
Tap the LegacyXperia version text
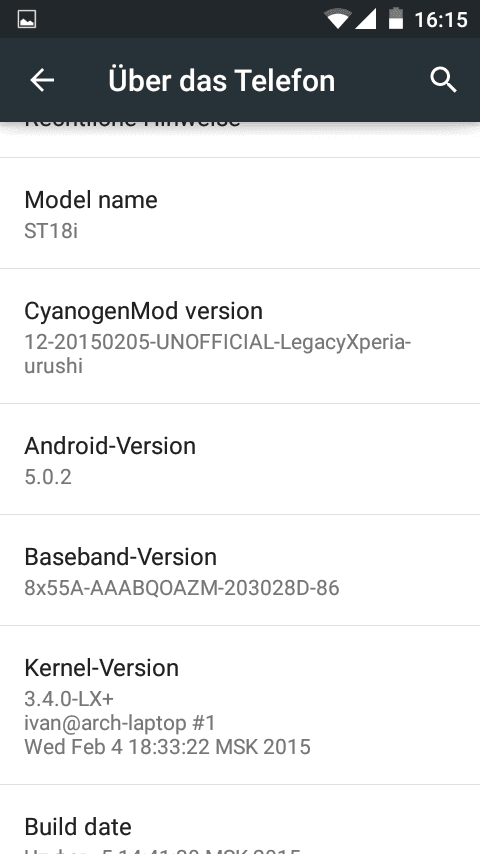[218, 354]
